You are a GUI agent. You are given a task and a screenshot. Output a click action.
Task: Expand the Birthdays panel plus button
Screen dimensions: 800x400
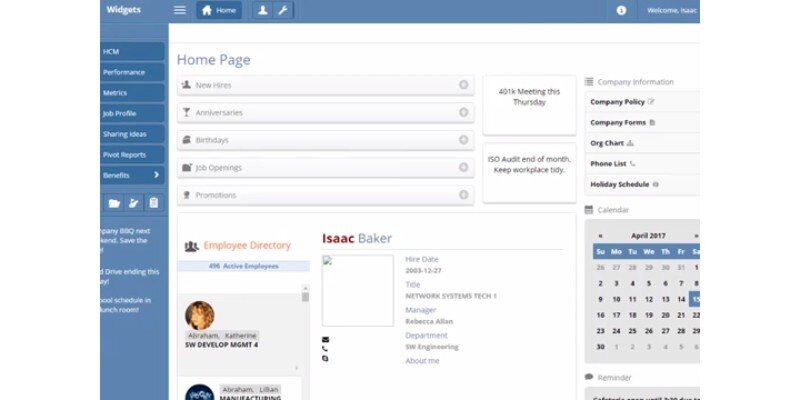click(463, 140)
